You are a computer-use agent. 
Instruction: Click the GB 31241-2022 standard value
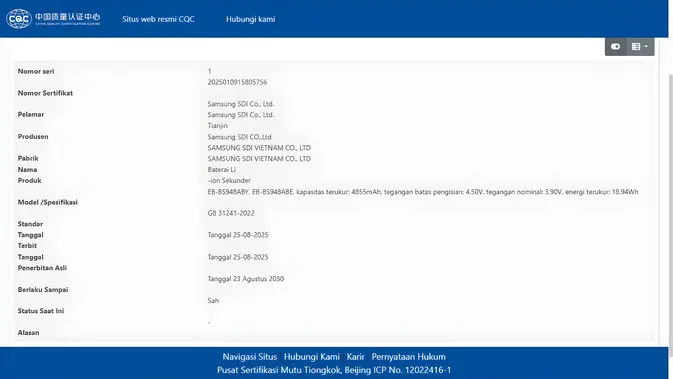pyautogui.click(x=231, y=213)
